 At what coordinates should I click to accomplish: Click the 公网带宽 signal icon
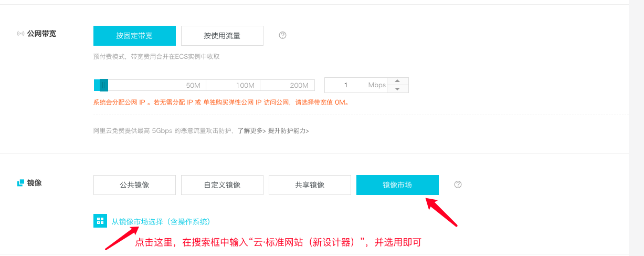20,34
